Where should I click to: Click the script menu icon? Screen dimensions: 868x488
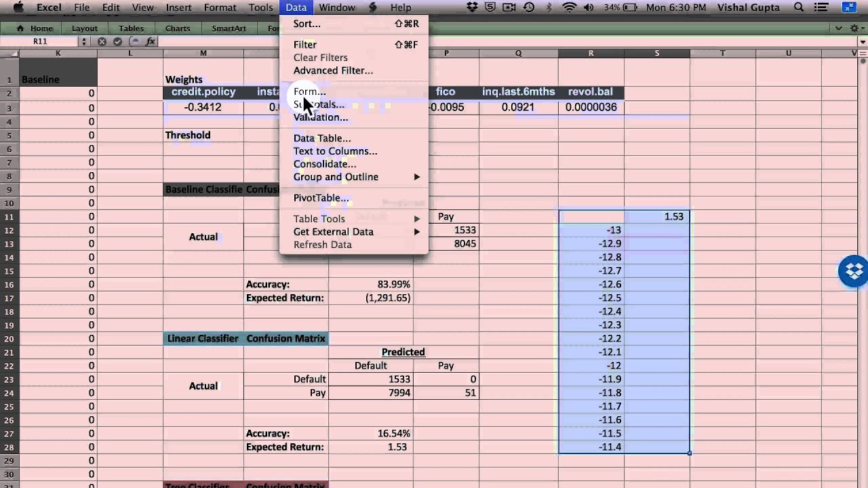click(373, 7)
